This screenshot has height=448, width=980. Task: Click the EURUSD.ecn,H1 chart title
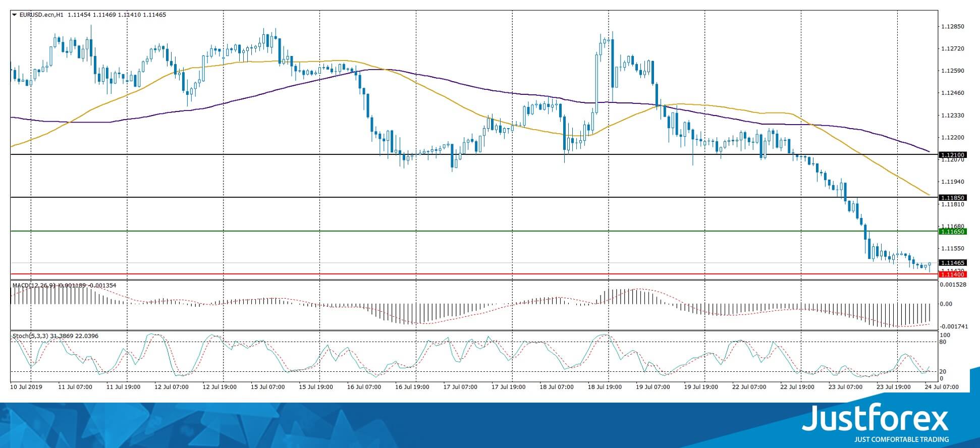(41, 15)
